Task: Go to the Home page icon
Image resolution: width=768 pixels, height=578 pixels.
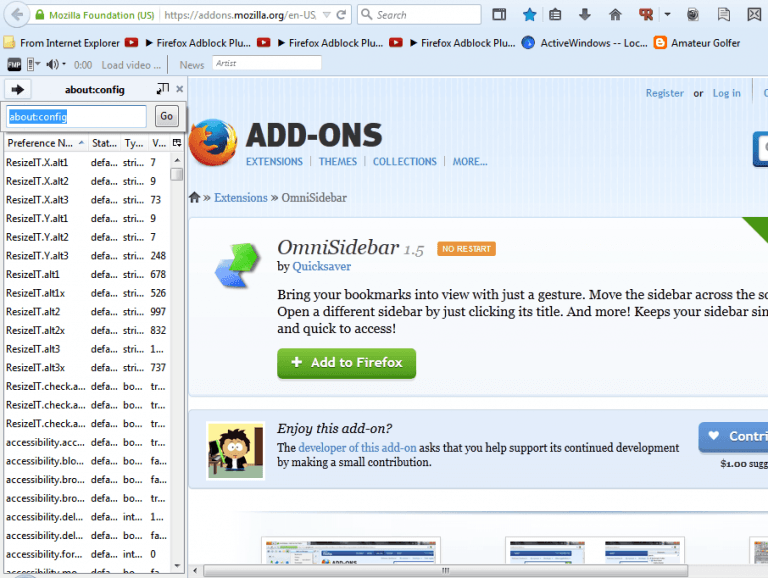Action: point(614,15)
